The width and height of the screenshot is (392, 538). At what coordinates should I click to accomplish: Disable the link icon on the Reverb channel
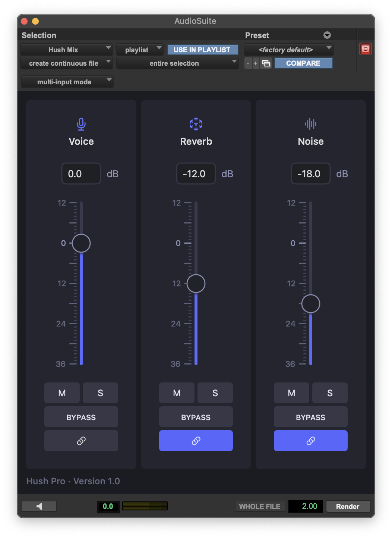click(196, 441)
